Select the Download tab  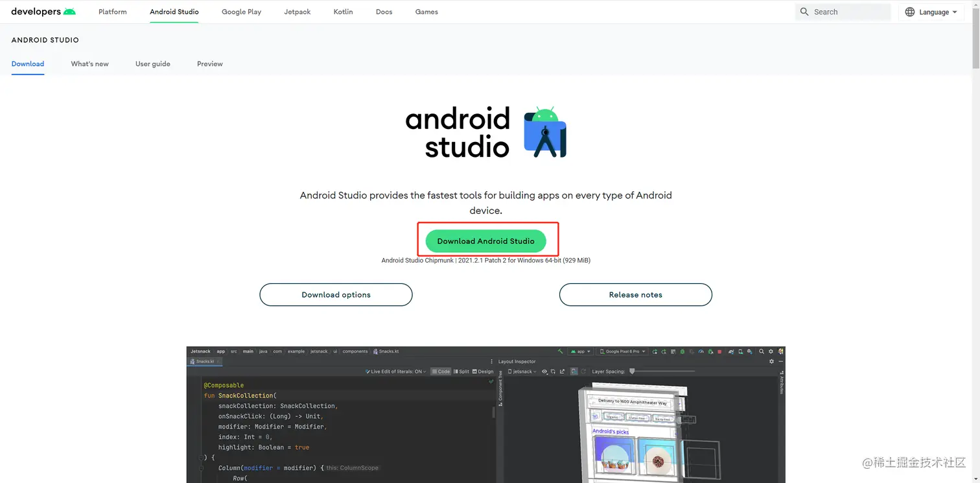pyautogui.click(x=28, y=64)
